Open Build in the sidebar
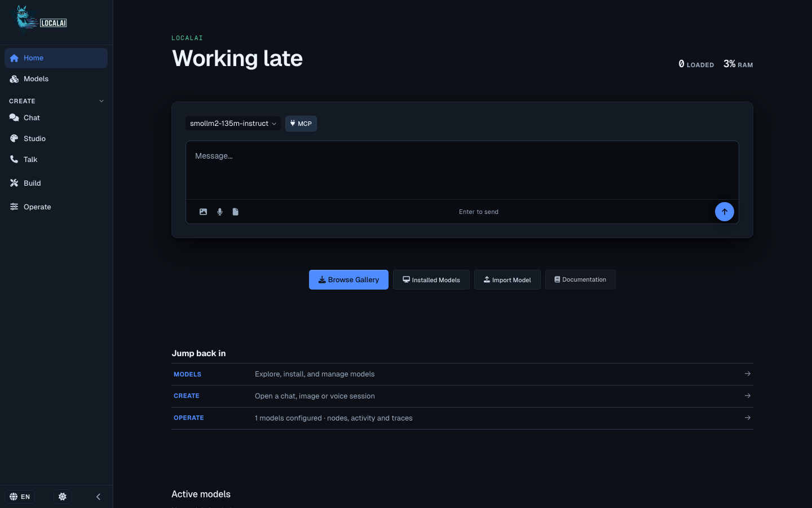The image size is (812, 508). coord(56,183)
